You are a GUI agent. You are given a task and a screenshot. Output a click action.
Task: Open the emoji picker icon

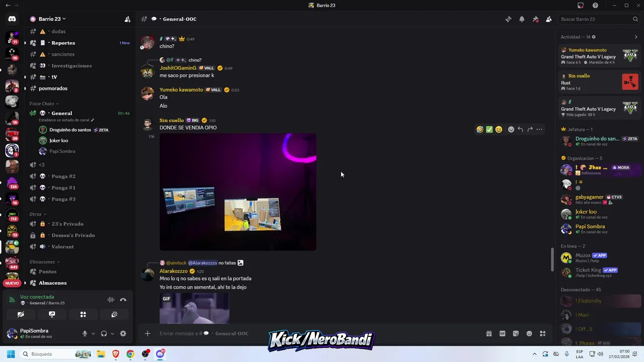[529, 333]
